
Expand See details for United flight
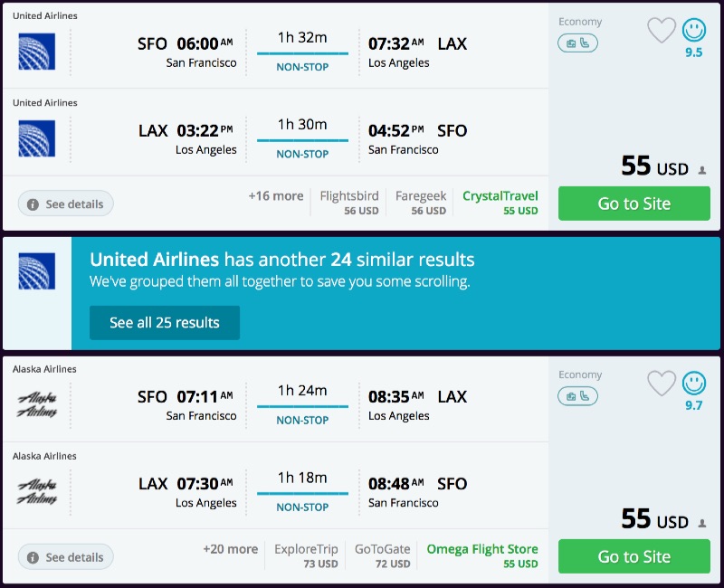(66, 204)
